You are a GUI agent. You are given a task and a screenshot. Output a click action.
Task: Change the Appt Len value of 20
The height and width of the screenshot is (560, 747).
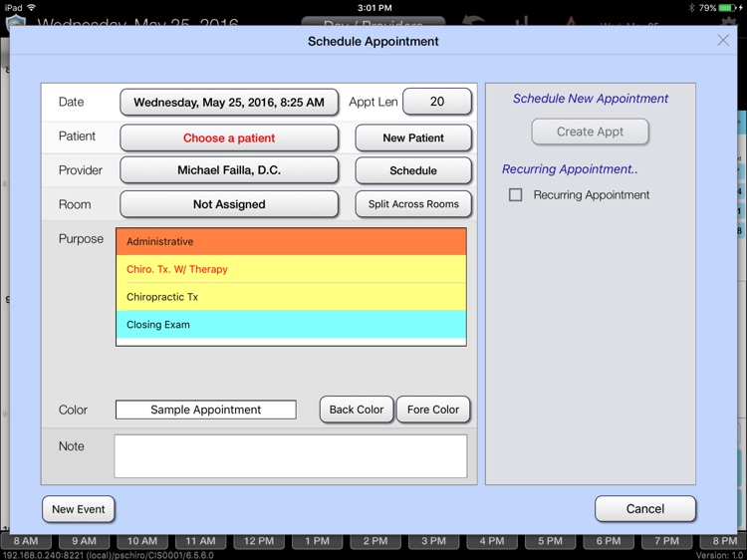tap(437, 102)
